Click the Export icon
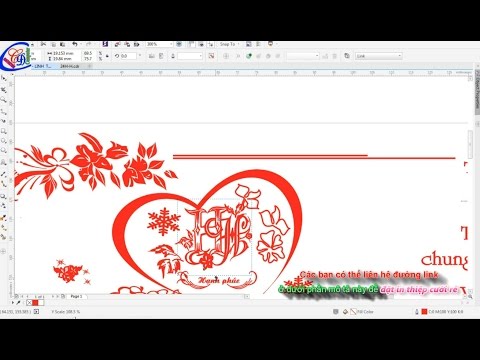The height and width of the screenshot is (360, 480). point(127,44)
